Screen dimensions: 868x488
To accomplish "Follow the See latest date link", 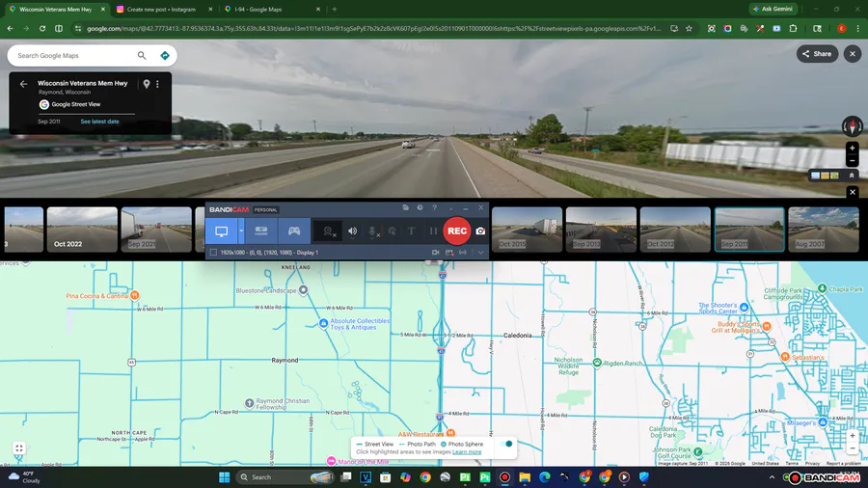I will coord(99,122).
